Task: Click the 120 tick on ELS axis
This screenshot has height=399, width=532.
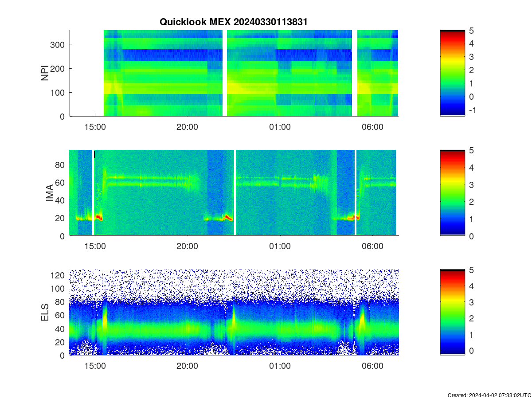Action: tap(58, 275)
